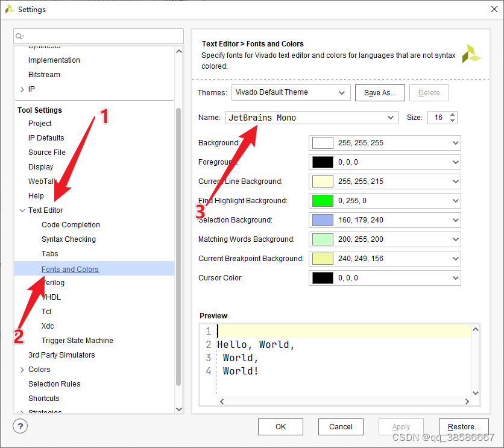Select 3rd Party Simulators
Viewport: 504px width, 448px height.
click(61, 355)
